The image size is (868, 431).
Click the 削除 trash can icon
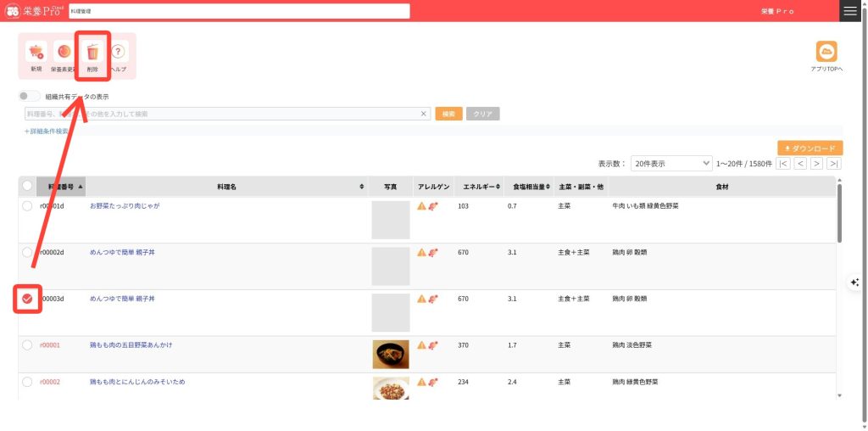pos(92,52)
